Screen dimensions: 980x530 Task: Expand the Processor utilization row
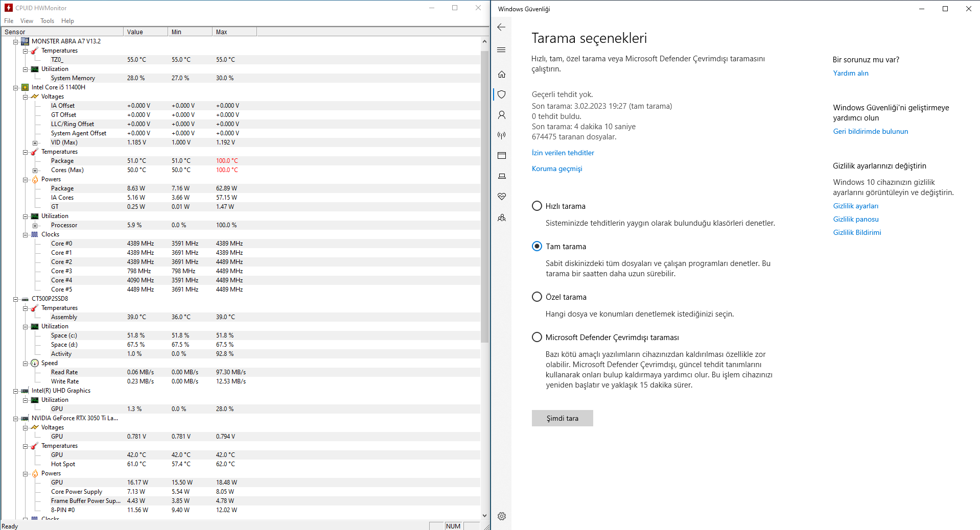(x=35, y=226)
